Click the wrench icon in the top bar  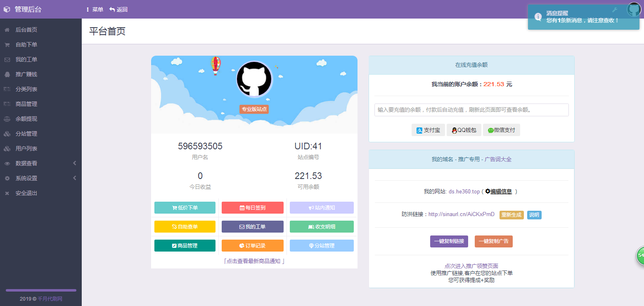click(615, 10)
